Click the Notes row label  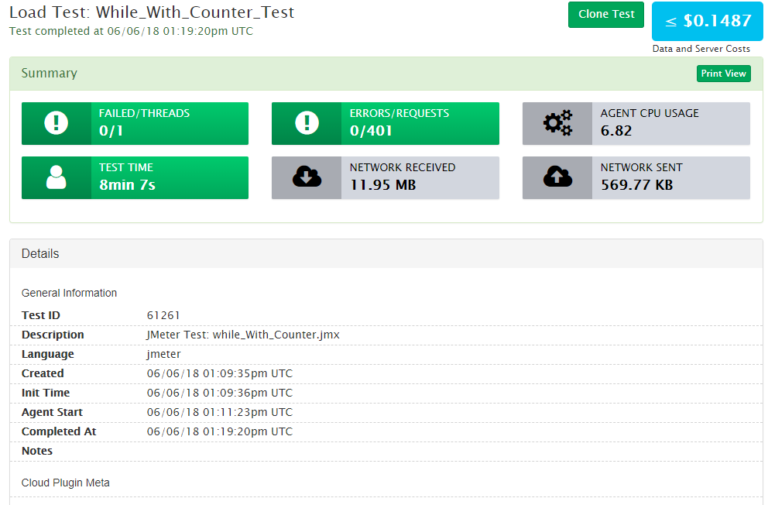click(x=37, y=451)
